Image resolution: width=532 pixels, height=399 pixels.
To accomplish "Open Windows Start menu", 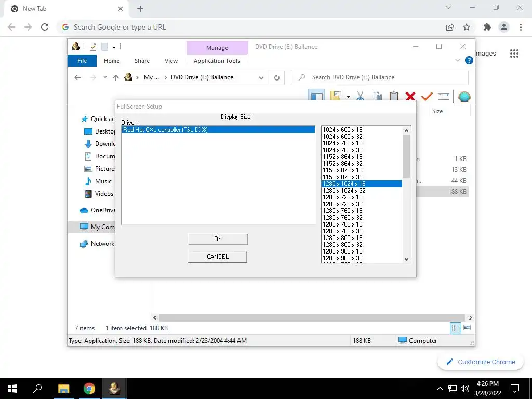I will (12, 389).
